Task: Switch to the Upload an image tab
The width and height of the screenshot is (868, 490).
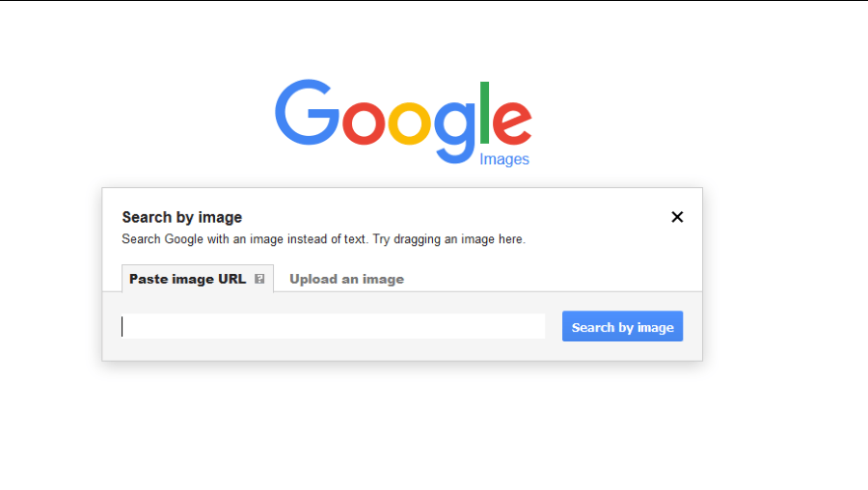Action: [346, 279]
